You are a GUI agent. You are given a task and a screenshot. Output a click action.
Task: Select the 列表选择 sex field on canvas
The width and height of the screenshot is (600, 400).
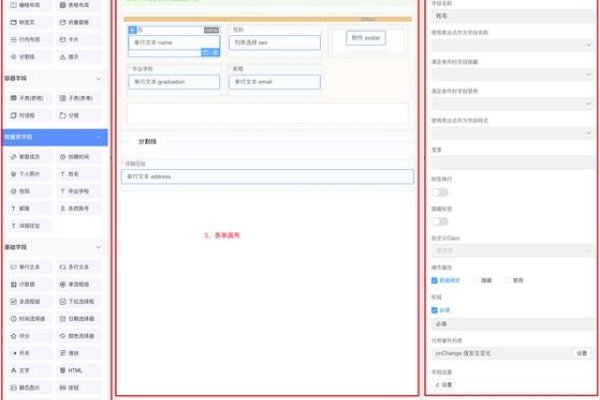275,42
